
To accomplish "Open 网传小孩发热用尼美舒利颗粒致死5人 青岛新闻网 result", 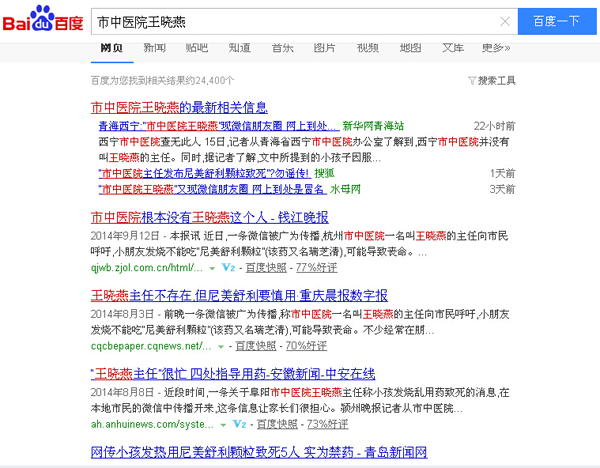I will pos(259,452).
